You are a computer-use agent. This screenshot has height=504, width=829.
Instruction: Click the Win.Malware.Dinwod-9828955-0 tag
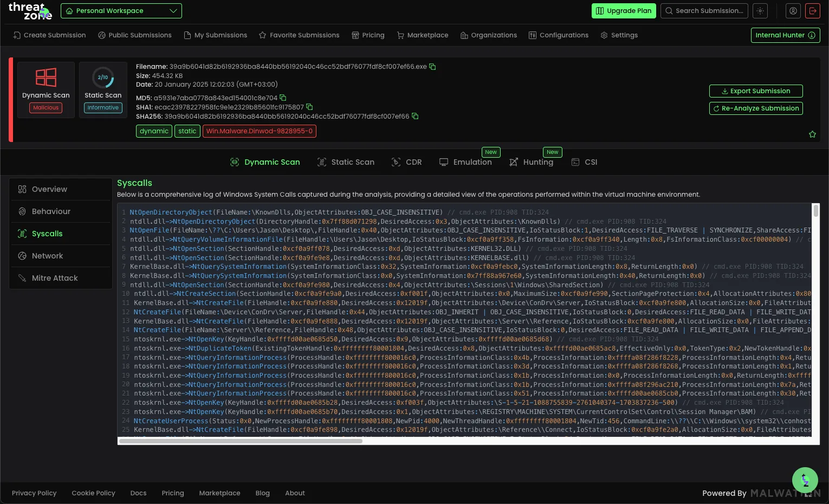click(260, 131)
